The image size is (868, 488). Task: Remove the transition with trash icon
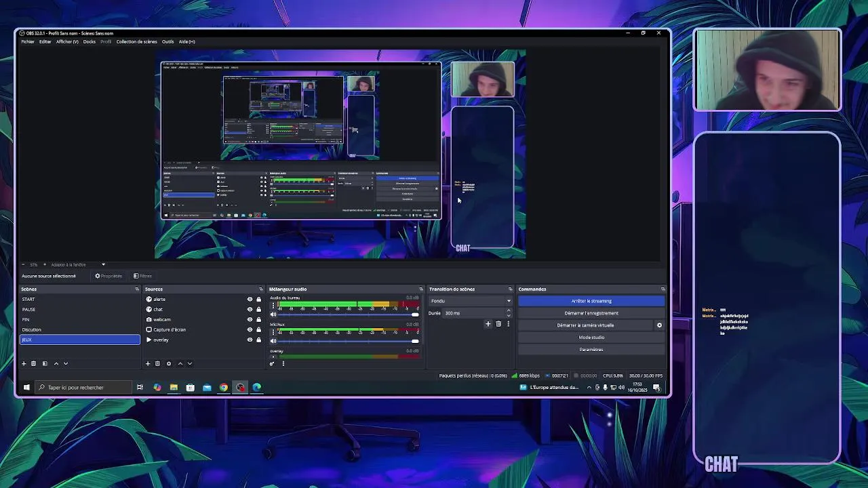point(498,324)
